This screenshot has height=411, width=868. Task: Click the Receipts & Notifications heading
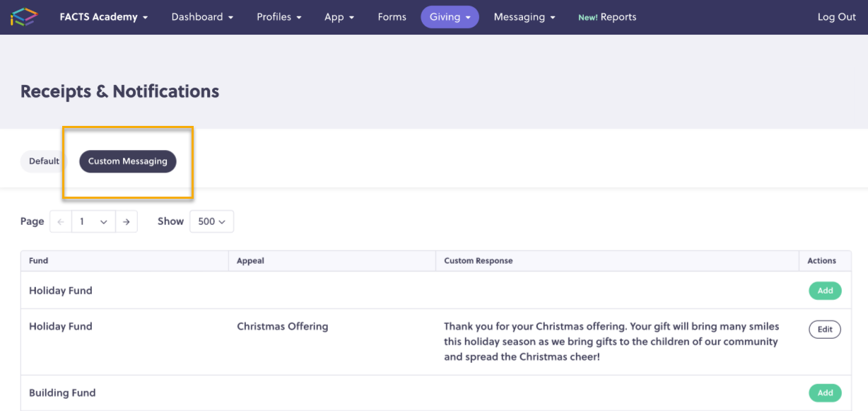(x=119, y=91)
